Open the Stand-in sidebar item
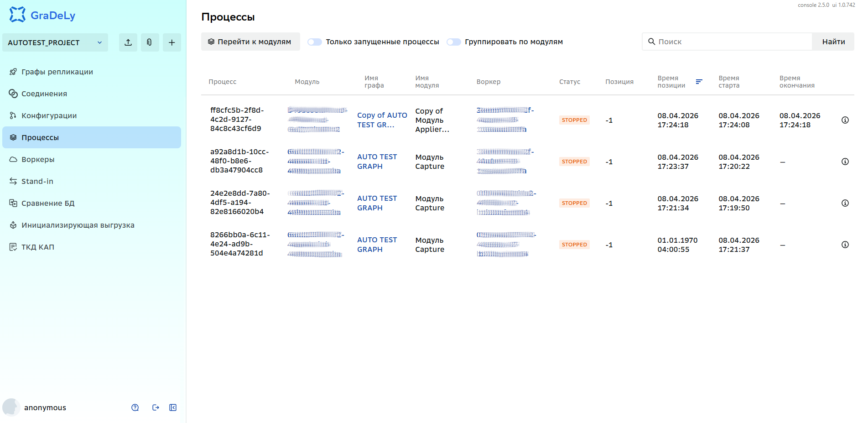This screenshot has width=868, height=423. [92, 181]
